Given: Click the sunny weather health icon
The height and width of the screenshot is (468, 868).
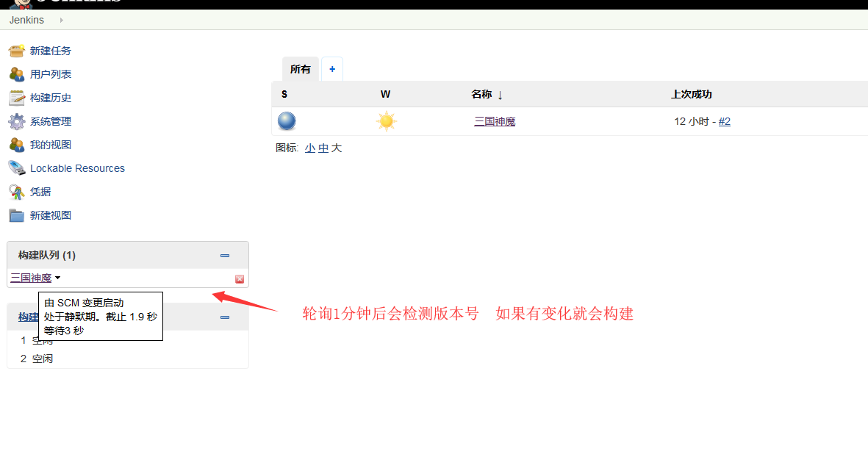Looking at the screenshot, I should point(387,121).
